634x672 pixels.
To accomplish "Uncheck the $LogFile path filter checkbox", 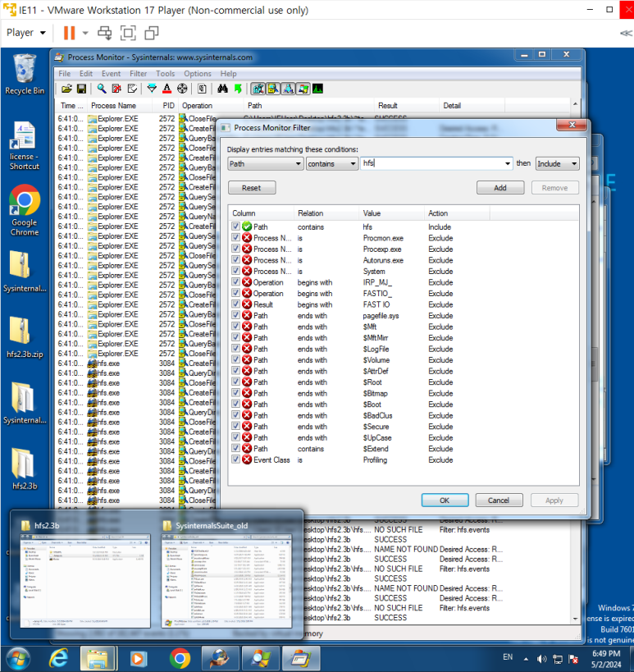I will pos(235,349).
